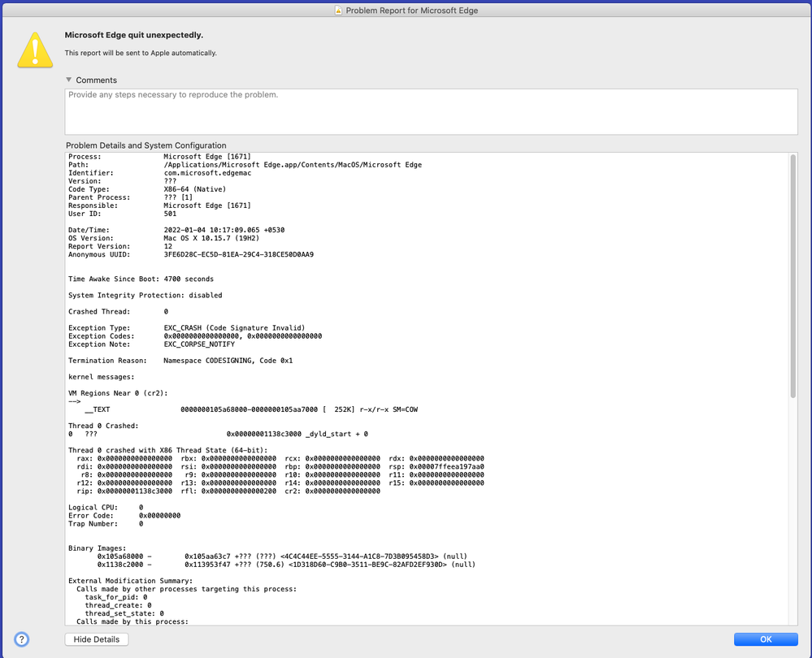Image resolution: width=812 pixels, height=658 pixels.
Task: Click the Anonymous UUID value
Action: (239, 254)
